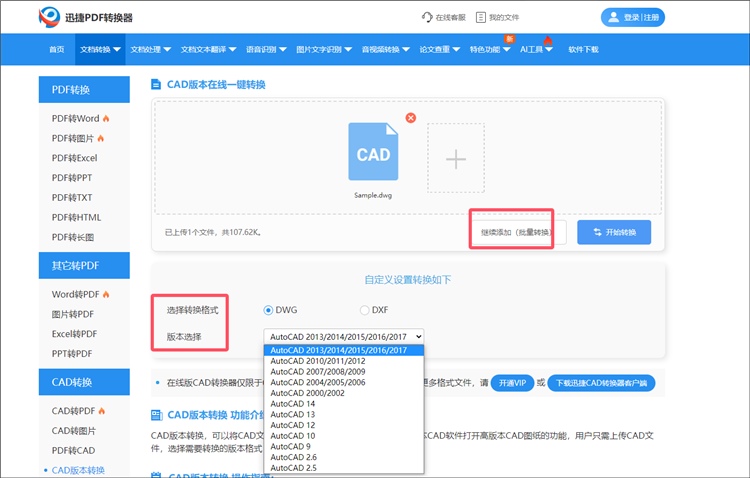The image size is (750, 478).
Task: Click 开通VIP button
Action: pos(511,383)
